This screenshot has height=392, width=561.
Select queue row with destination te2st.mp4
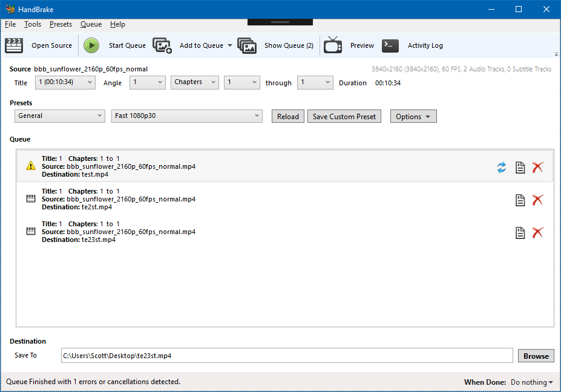(x=285, y=199)
